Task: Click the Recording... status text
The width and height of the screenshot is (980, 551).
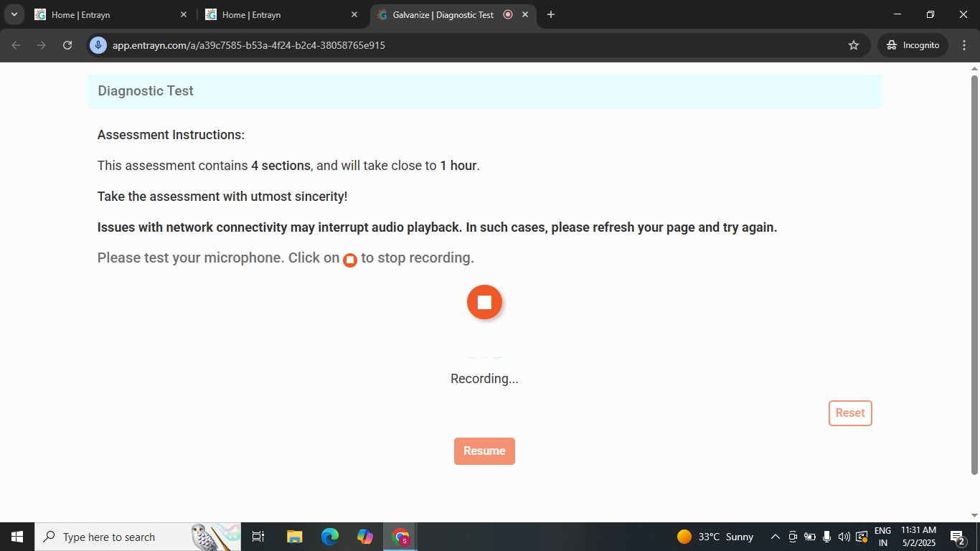Action: tap(484, 379)
